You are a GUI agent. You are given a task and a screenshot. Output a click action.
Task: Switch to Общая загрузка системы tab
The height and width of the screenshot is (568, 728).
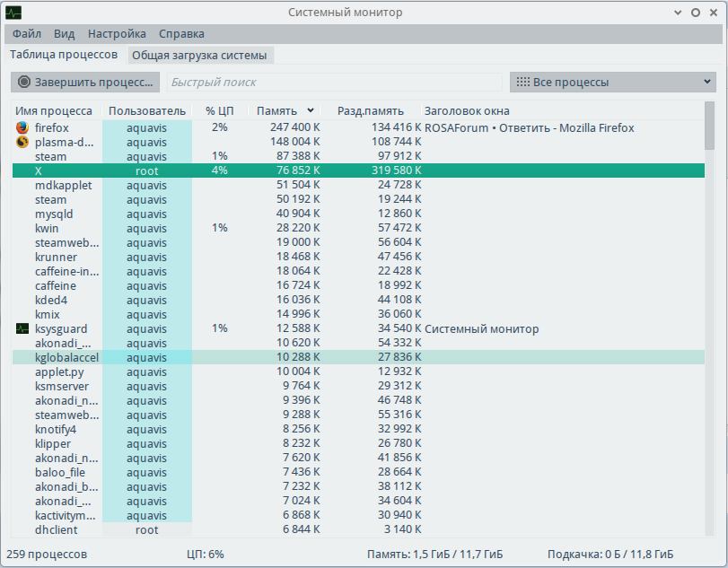[199, 56]
